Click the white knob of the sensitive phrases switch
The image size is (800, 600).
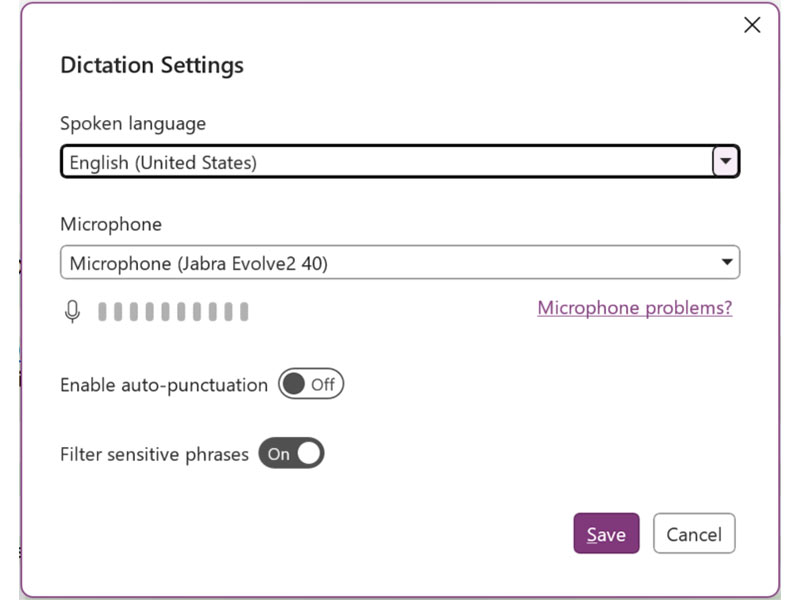pos(309,453)
